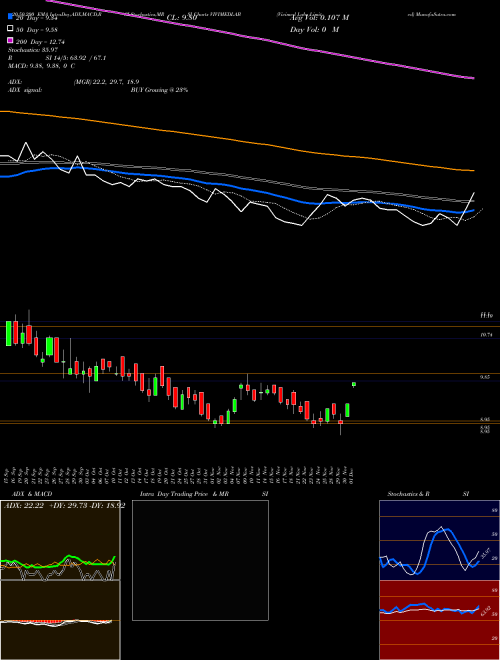Click the 9.85 price axis label
Screen dimensions: 500x660
485,378
